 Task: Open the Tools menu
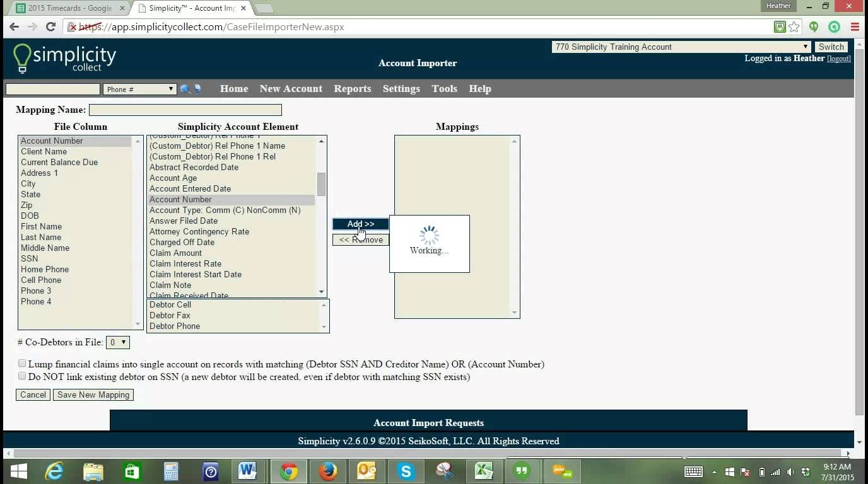(445, 89)
